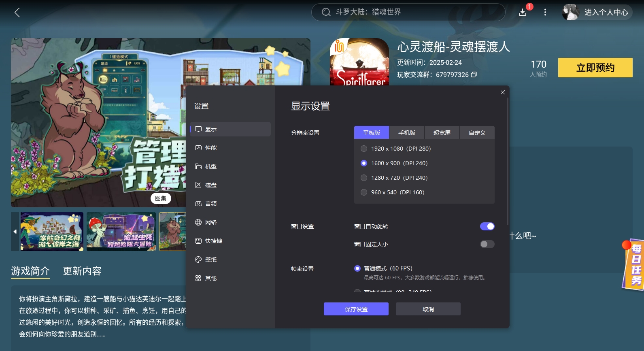Open 壁纸 settings section
The width and height of the screenshot is (644, 351).
(x=230, y=260)
